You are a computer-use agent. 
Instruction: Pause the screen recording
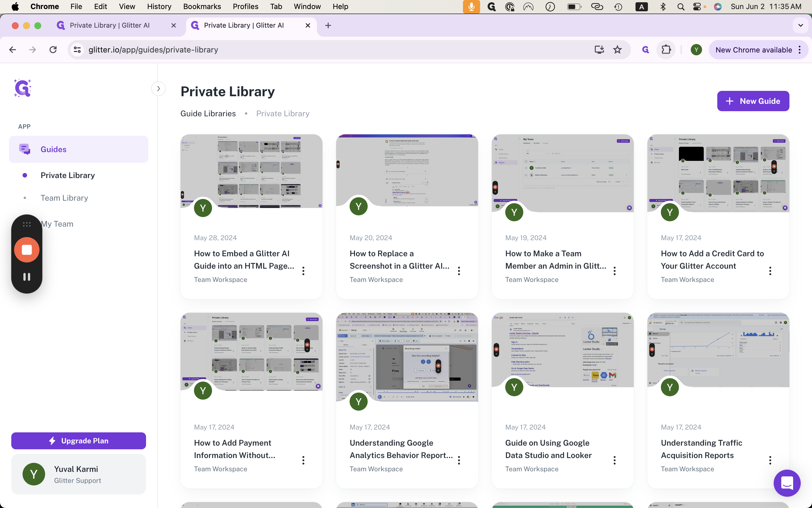[27, 277]
